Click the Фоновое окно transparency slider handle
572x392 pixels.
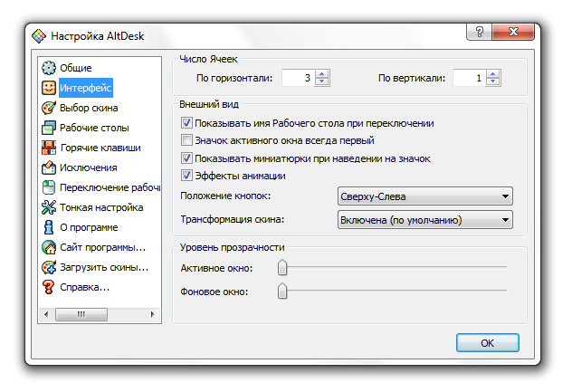tap(282, 291)
